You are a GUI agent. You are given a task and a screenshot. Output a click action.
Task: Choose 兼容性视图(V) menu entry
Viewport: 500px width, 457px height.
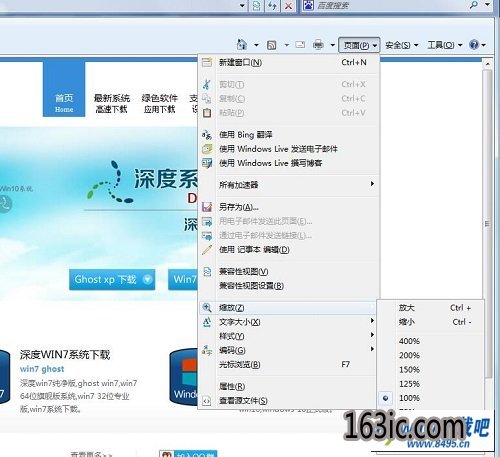pos(289,272)
